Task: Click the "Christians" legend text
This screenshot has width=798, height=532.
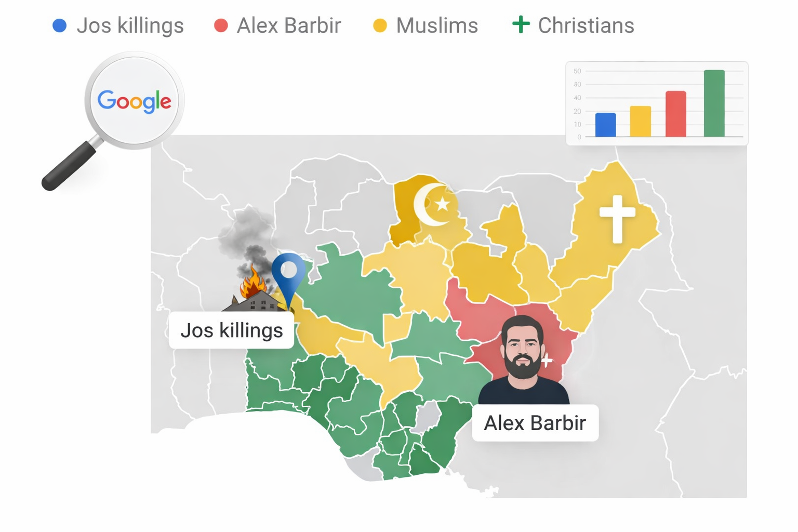Action: 586,25
